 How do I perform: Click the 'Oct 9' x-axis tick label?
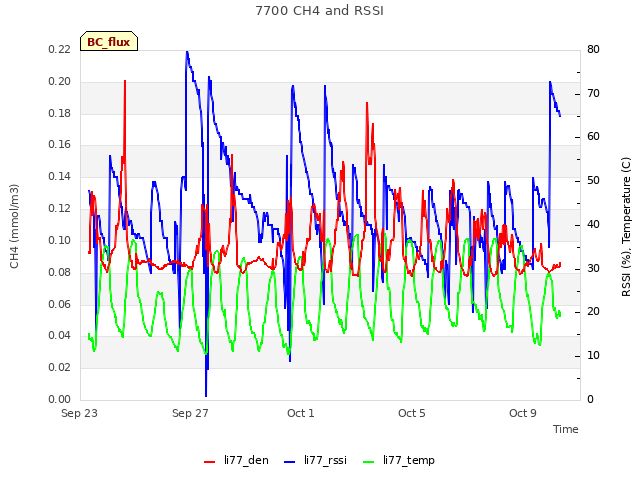[523, 413]
